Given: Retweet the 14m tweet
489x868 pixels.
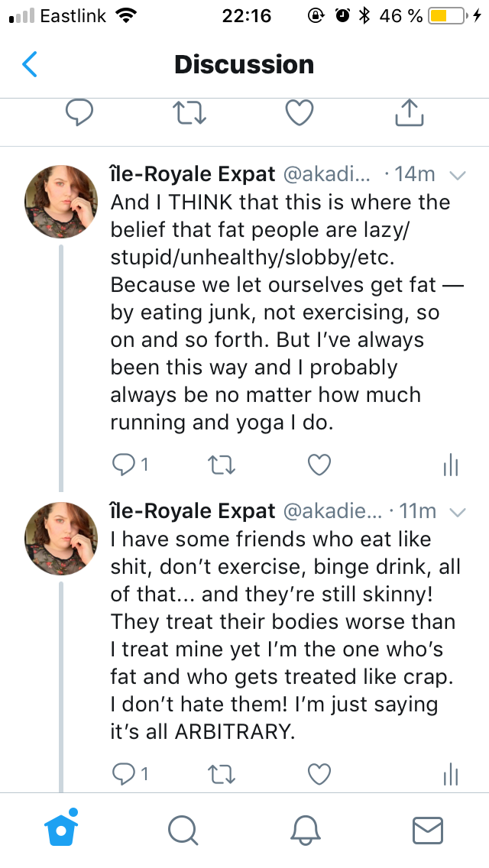Looking at the screenshot, I should coord(222,464).
